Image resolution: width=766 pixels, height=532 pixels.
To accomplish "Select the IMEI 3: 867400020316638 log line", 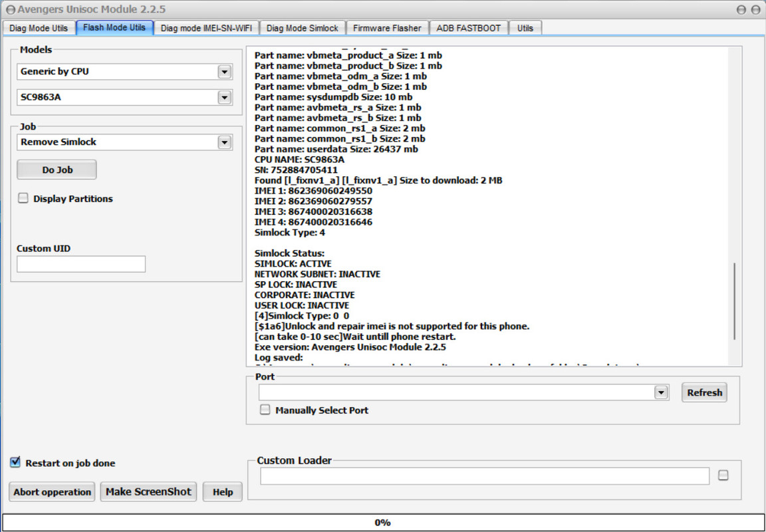I will (x=313, y=211).
